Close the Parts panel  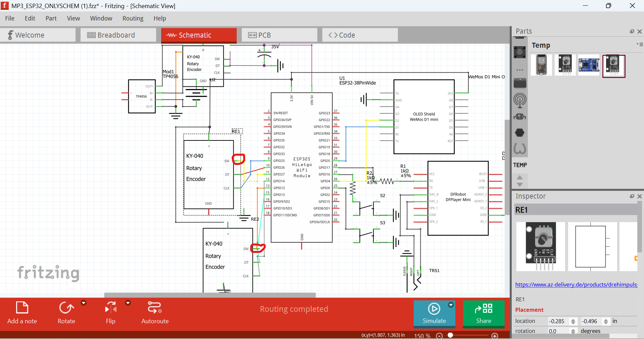tap(639, 31)
